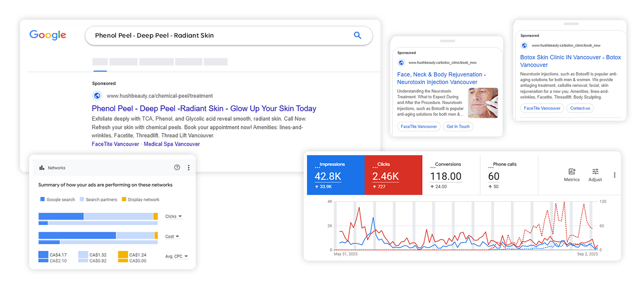The height and width of the screenshot is (285, 644).
Task: Click the Adjust sliders icon
Action: [595, 172]
